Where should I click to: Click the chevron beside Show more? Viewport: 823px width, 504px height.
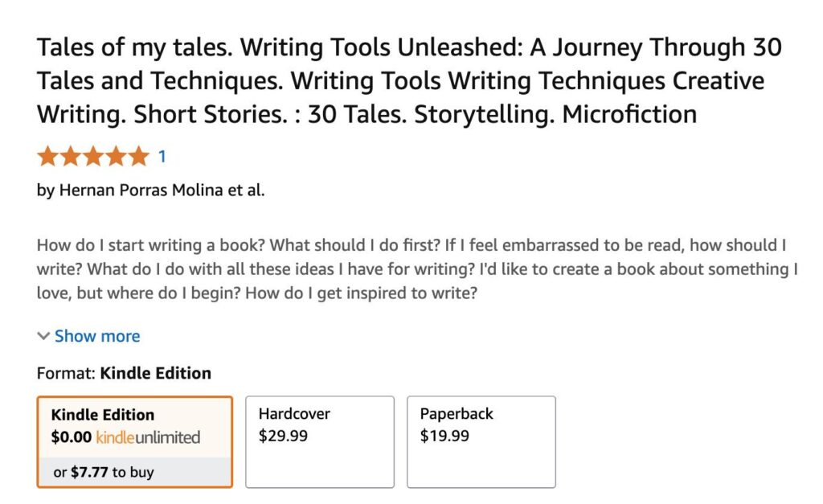point(43,336)
